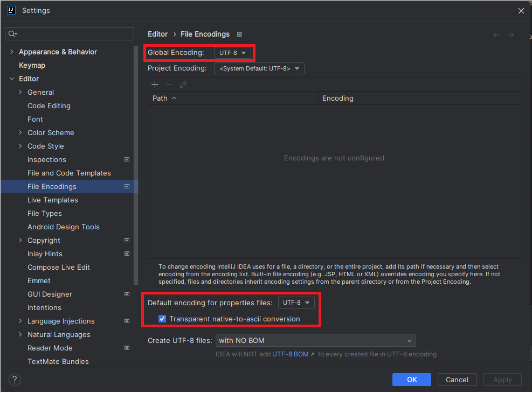Open TextMate Bundles settings
Image resolution: width=532 pixels, height=393 pixels.
[58, 361]
